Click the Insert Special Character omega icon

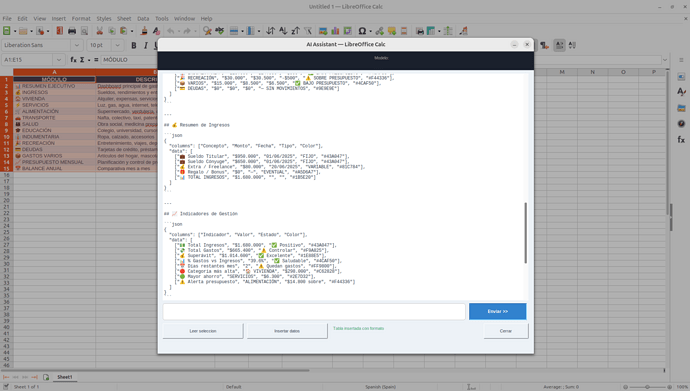pos(362,31)
